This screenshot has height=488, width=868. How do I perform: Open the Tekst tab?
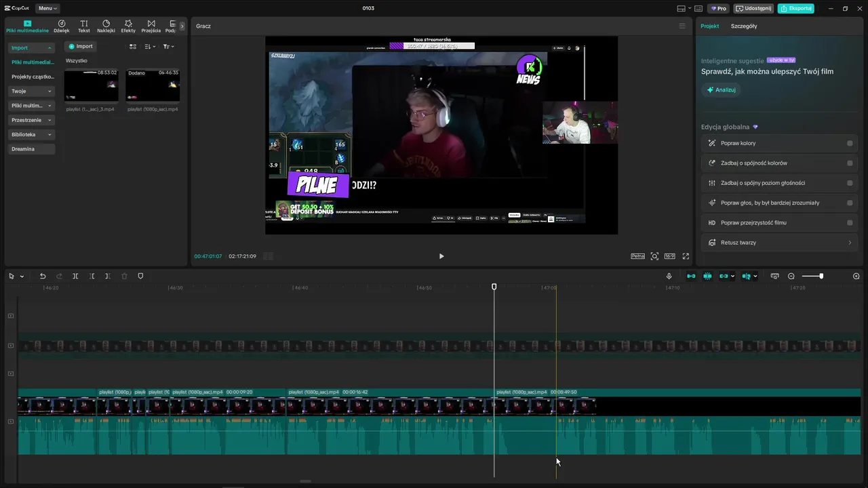tap(84, 26)
